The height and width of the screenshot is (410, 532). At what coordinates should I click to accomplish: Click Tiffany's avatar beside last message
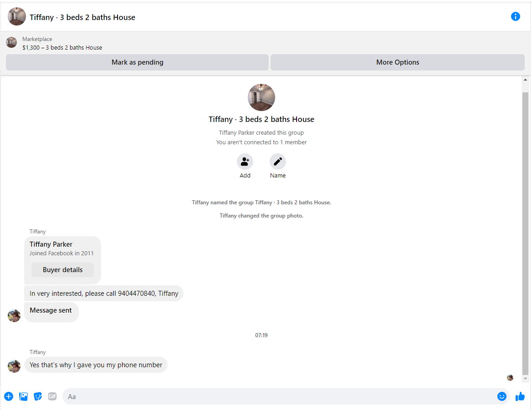tap(14, 366)
